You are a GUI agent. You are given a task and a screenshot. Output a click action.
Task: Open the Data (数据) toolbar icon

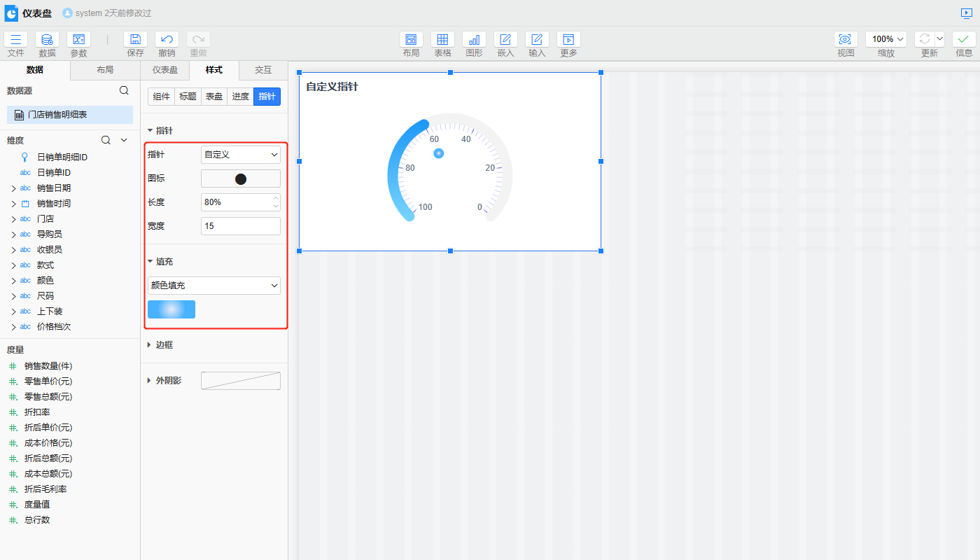coord(47,40)
